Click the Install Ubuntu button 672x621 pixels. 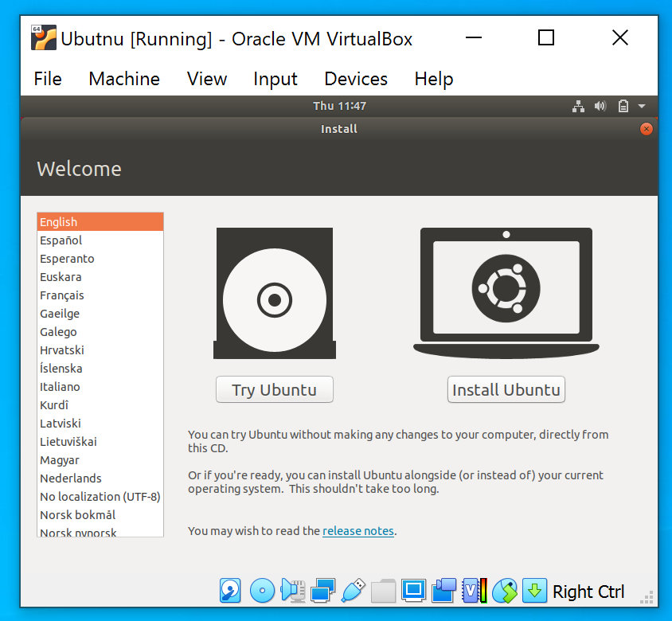[x=506, y=389]
